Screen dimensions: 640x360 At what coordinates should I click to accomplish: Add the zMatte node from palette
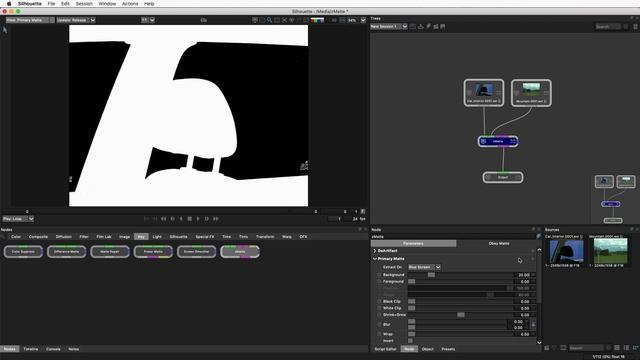(240, 251)
